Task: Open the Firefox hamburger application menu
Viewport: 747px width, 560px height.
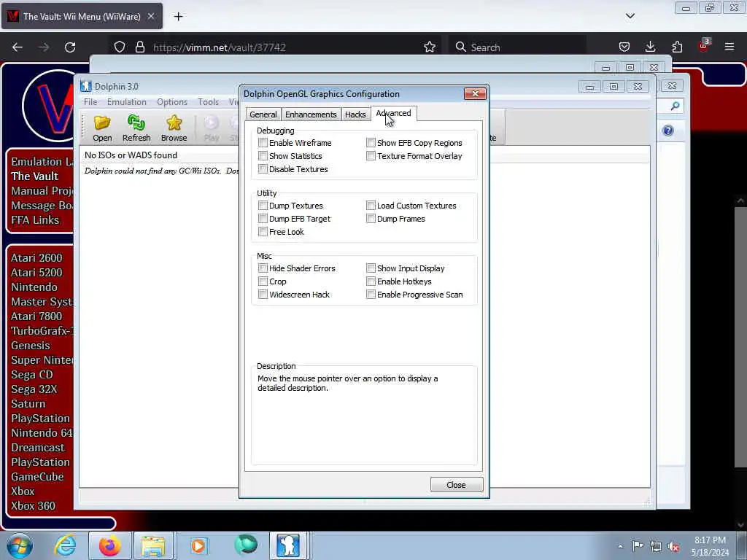Action: pos(729,47)
